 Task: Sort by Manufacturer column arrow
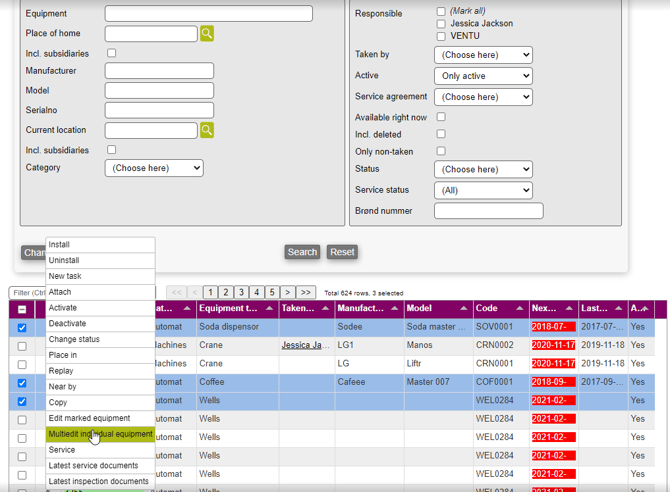394,308
